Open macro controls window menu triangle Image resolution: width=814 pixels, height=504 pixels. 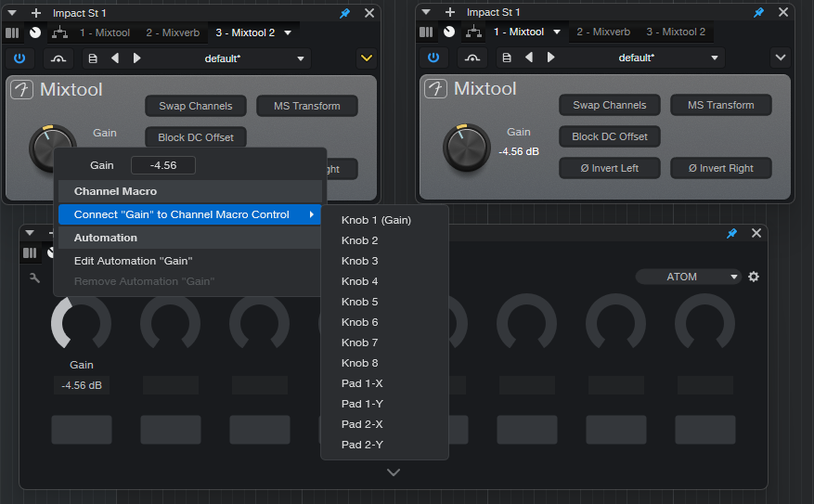(30, 233)
